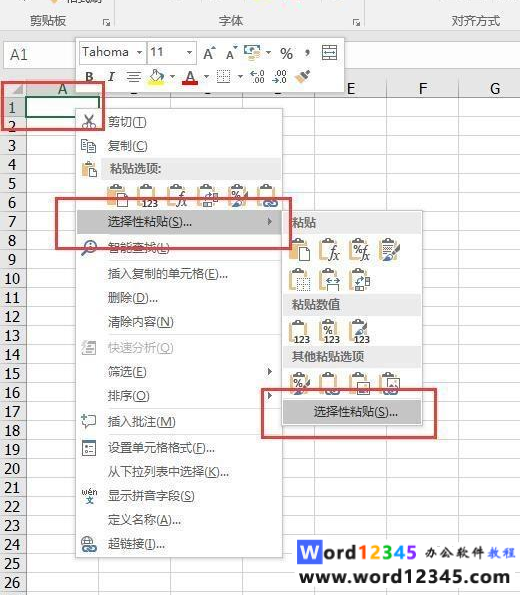Choose 剪切(T) from context menu
The image size is (520, 595).
click(x=179, y=122)
